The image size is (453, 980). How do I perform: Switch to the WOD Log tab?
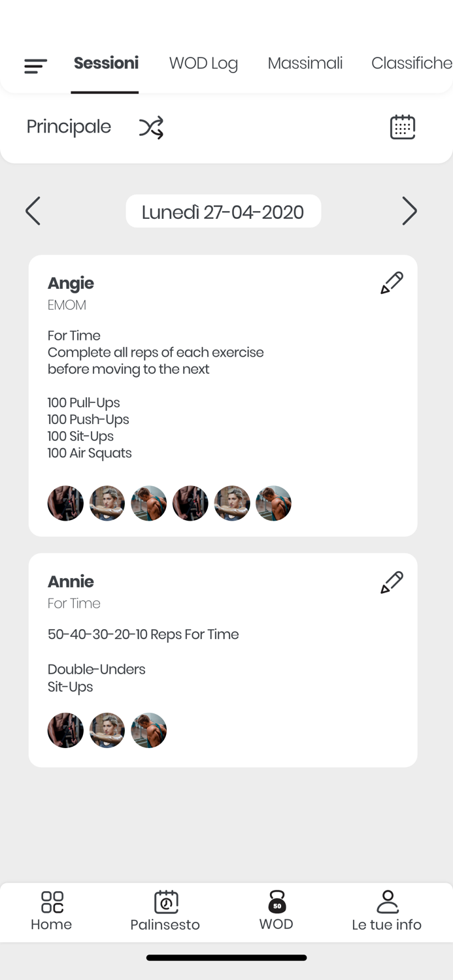point(203,63)
